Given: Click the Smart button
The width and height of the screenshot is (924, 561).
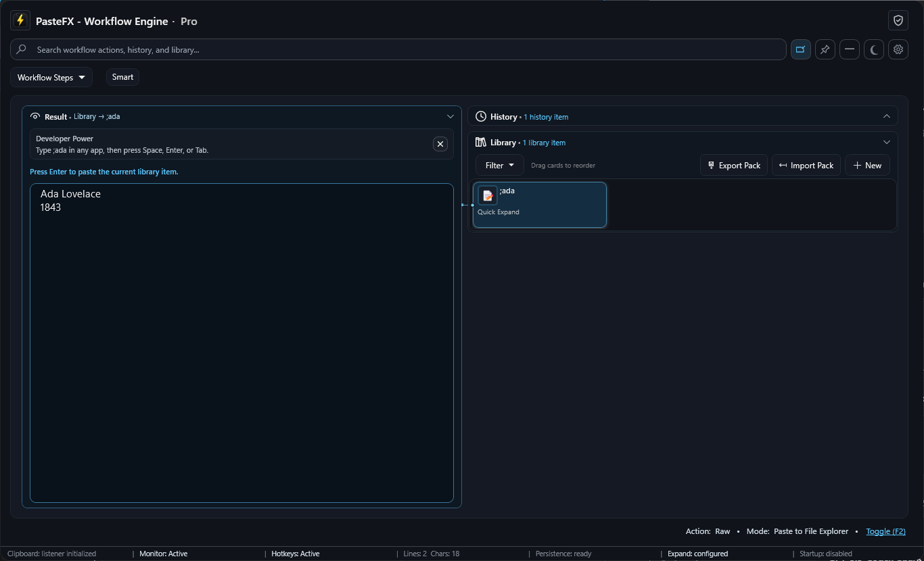Looking at the screenshot, I should 122,77.
